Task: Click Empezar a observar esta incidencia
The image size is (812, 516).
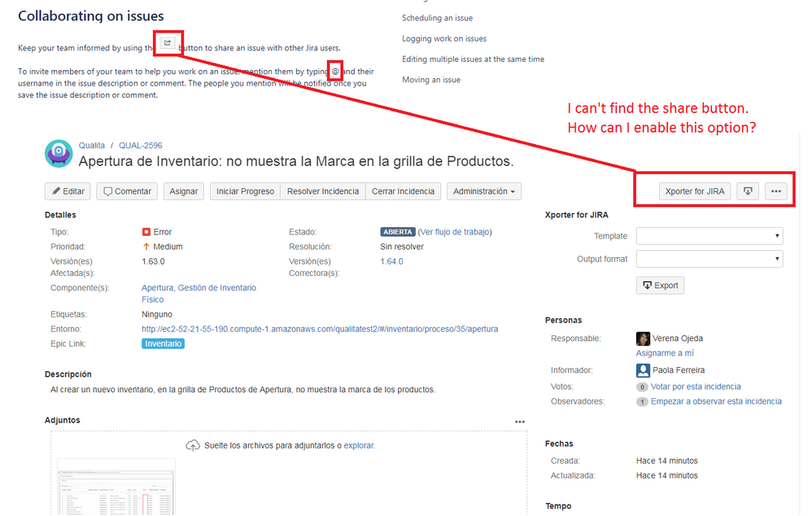Action: tap(716, 401)
